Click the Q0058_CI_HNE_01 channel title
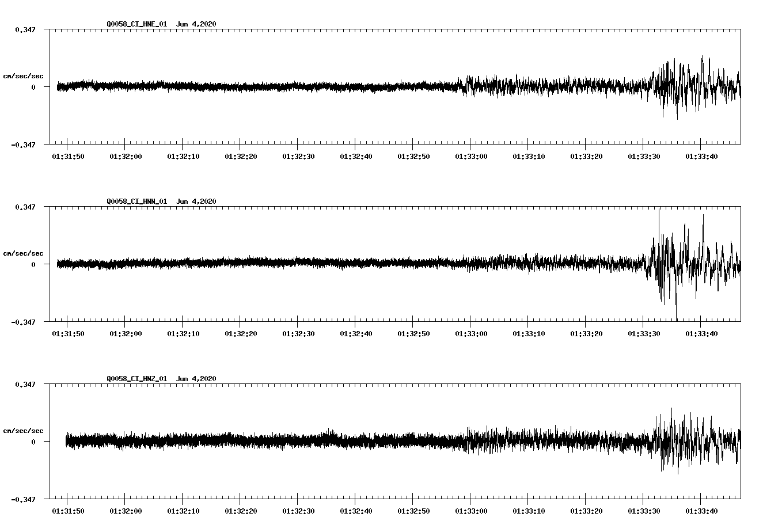The width and height of the screenshot is (782, 532). click(x=137, y=24)
